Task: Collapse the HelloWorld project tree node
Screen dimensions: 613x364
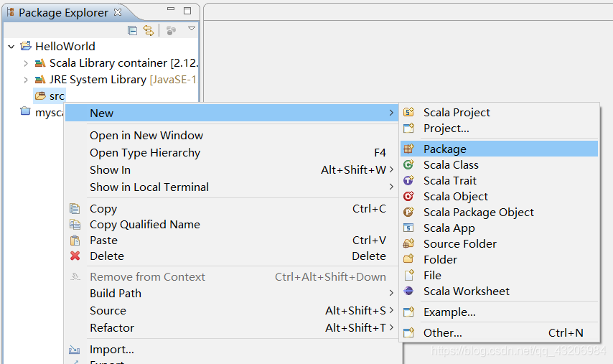Action: [x=11, y=47]
